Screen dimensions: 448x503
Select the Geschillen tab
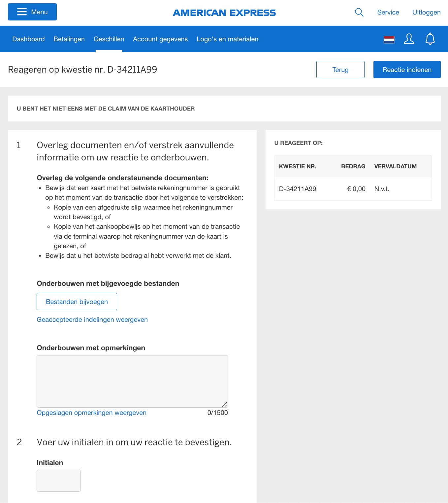(109, 39)
